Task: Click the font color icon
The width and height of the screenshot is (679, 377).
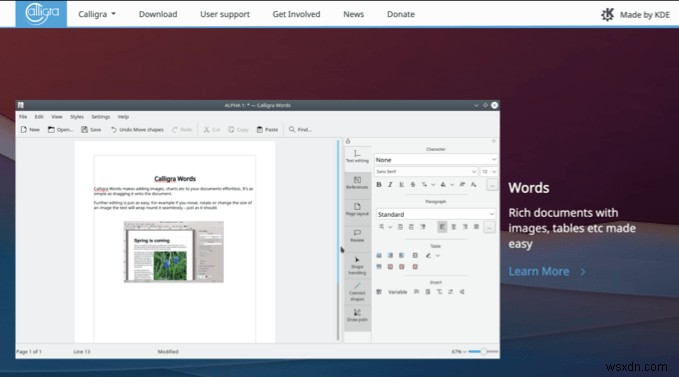Action: click(x=443, y=184)
